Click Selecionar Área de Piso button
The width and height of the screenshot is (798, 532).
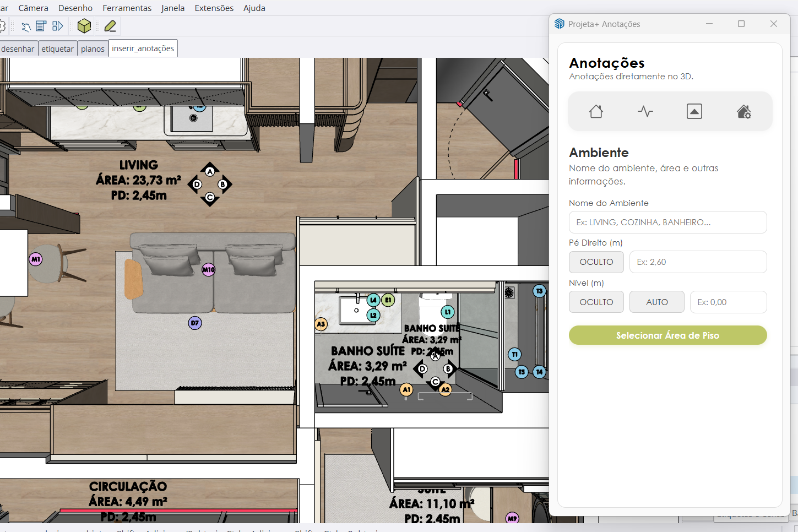[x=667, y=335]
